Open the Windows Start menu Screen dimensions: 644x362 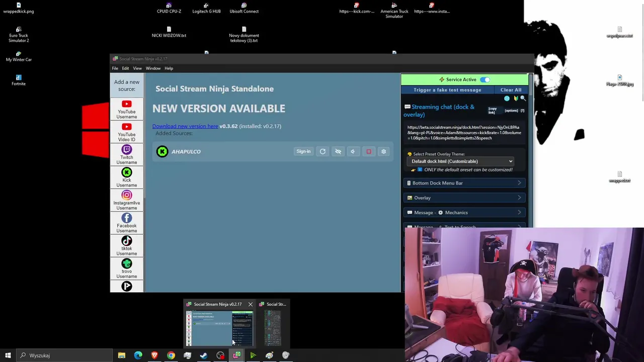pyautogui.click(x=8, y=355)
